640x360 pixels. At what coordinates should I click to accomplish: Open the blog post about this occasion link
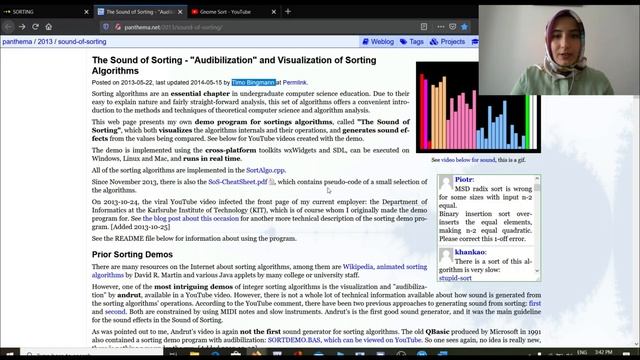coord(191,219)
